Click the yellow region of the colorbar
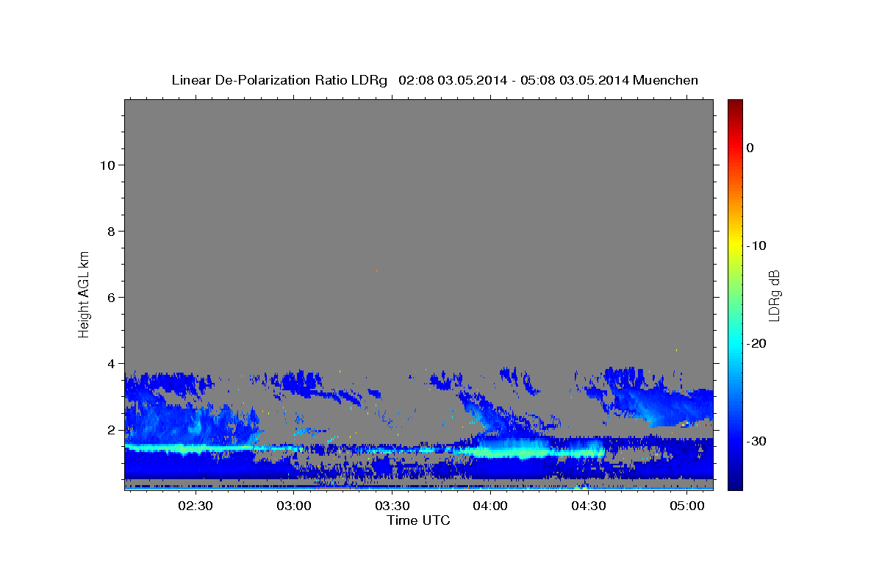This screenshot has height=588, width=882. click(734, 246)
